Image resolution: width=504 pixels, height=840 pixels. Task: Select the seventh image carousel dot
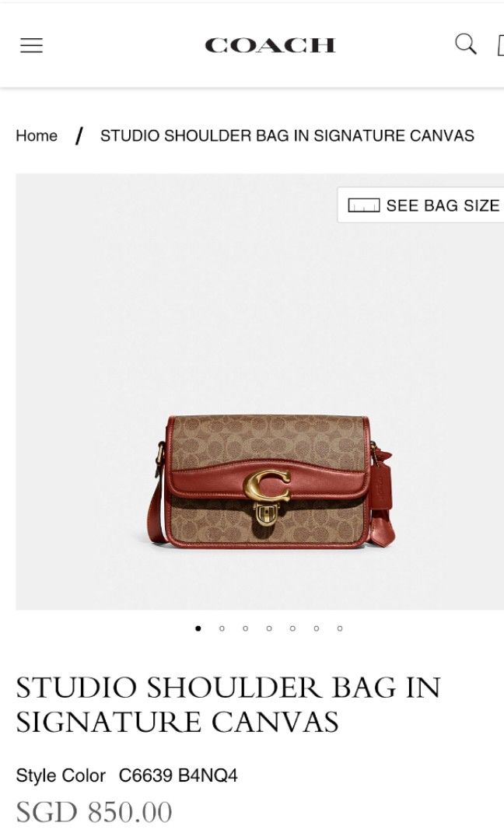340,628
